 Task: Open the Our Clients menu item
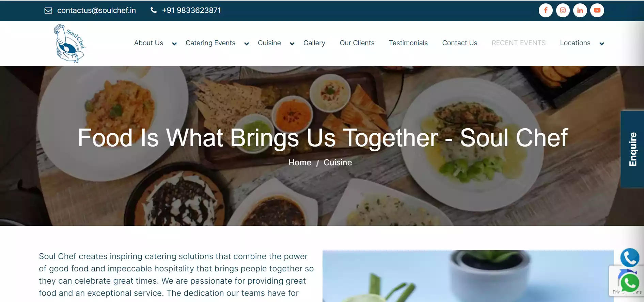[x=357, y=43]
